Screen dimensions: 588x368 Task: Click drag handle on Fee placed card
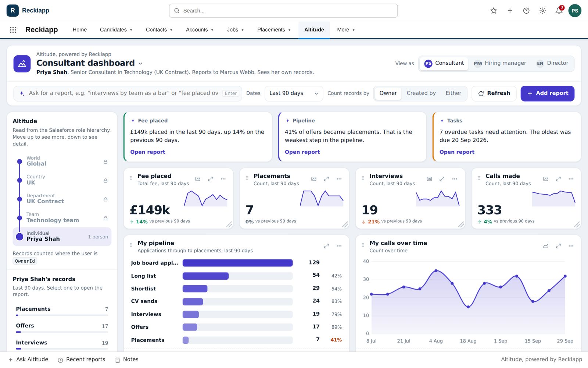(x=131, y=178)
